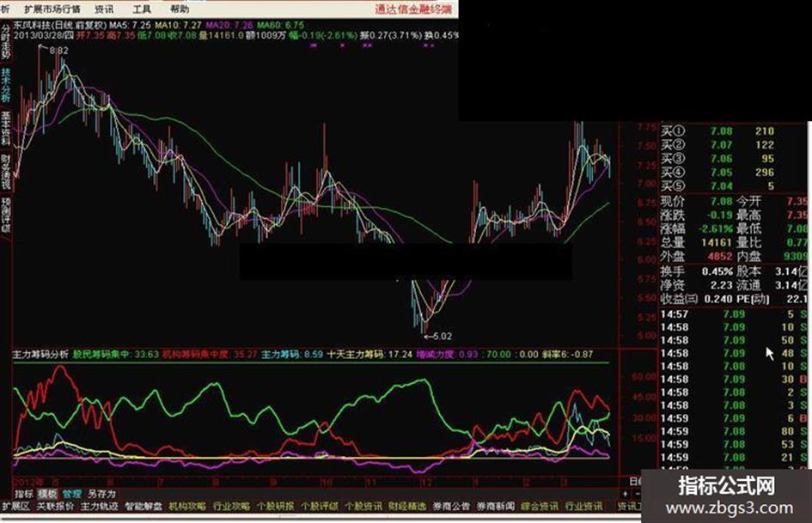Click the plus zoom button under the chart

pyautogui.click(x=625, y=494)
